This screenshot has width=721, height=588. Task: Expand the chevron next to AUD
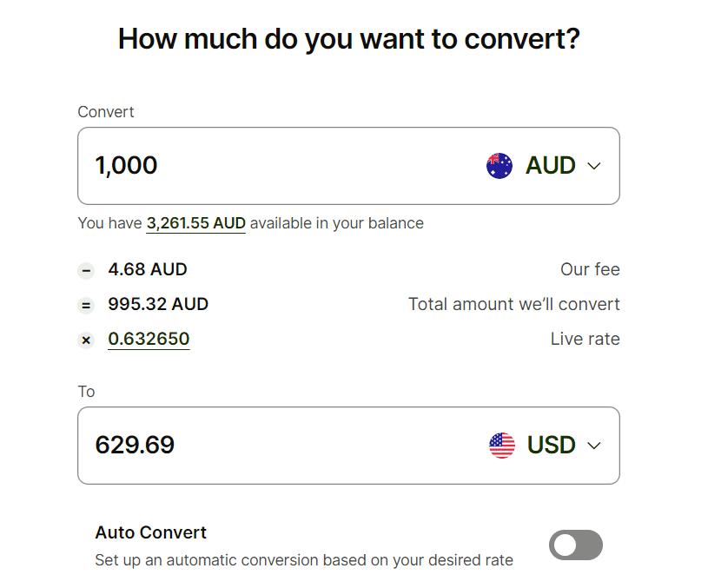594,166
